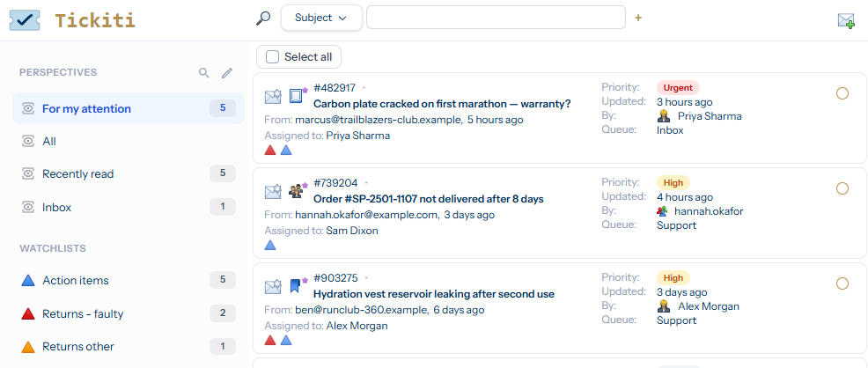Open the dot menu next to #903275
Image resolution: width=868 pixels, height=368 pixels.
click(366, 278)
